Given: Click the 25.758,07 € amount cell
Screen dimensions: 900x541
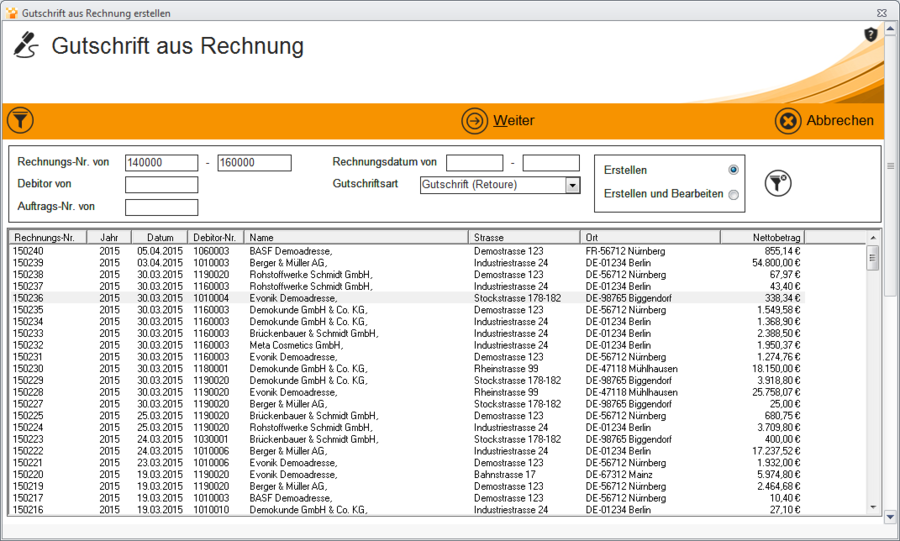Looking at the screenshot, I should pyautogui.click(x=776, y=392).
